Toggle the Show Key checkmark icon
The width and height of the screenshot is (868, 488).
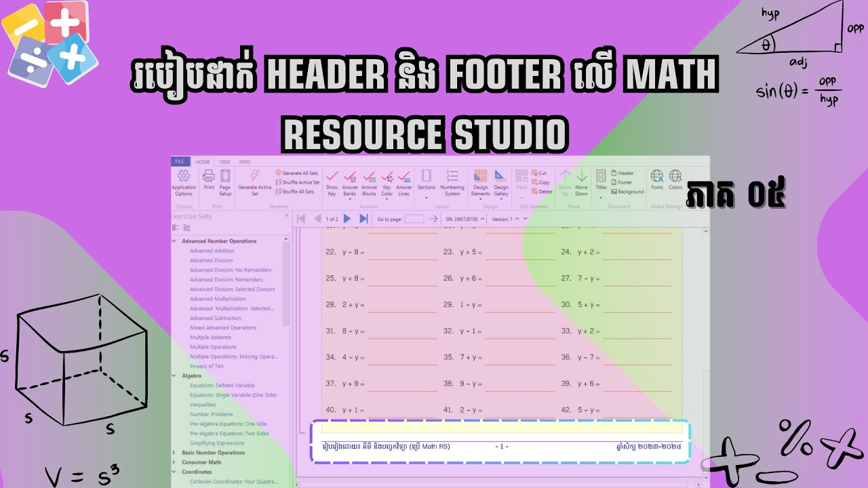tap(332, 176)
